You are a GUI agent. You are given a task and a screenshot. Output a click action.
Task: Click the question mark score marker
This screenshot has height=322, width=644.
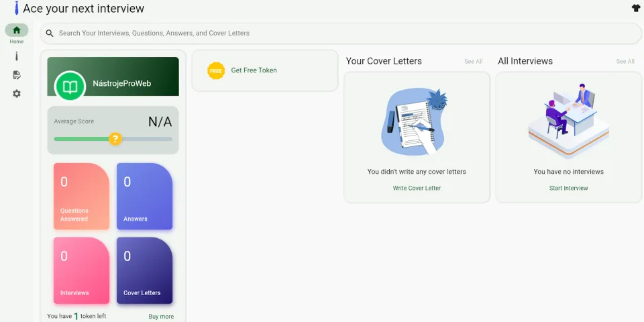pos(115,139)
